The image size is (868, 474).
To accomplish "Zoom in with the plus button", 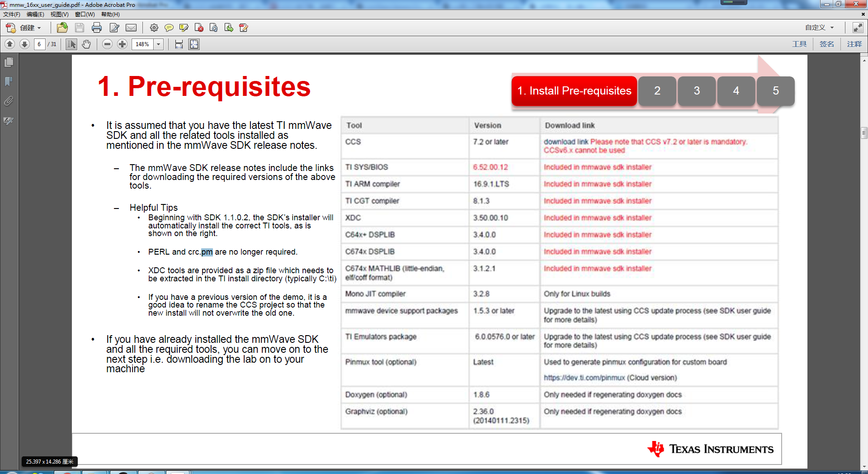I will point(122,44).
